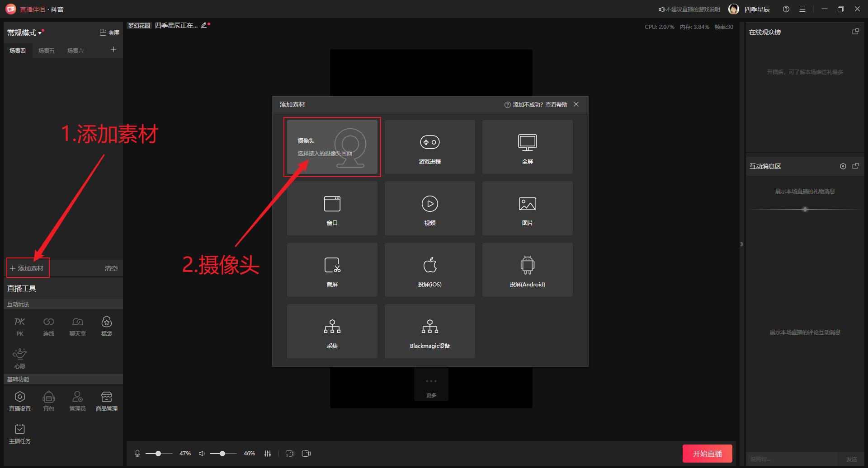Screen dimensions: 868x468
Task: Switch to the 场景四 scene tab
Action: 18,51
